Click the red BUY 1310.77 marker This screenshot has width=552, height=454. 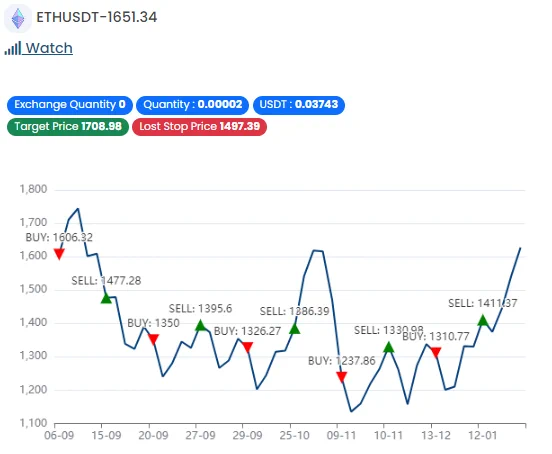(436, 352)
